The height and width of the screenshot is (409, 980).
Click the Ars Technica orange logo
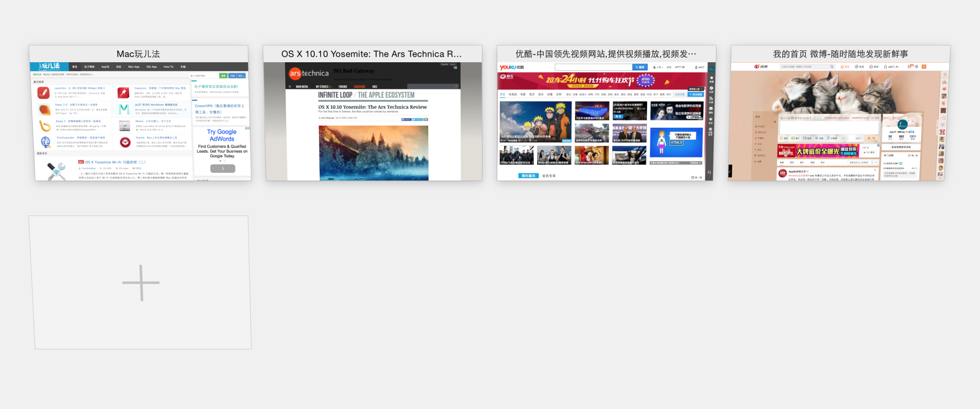(295, 73)
